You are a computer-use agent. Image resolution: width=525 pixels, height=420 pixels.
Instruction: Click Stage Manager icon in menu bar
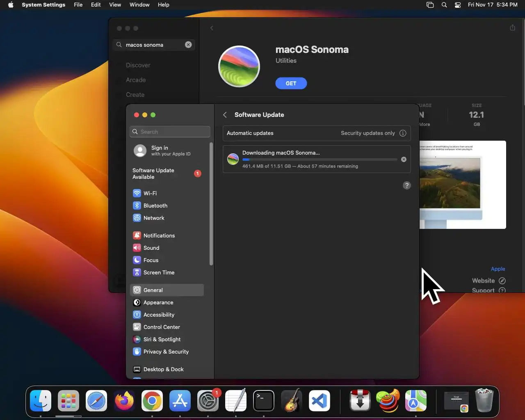[430, 5]
